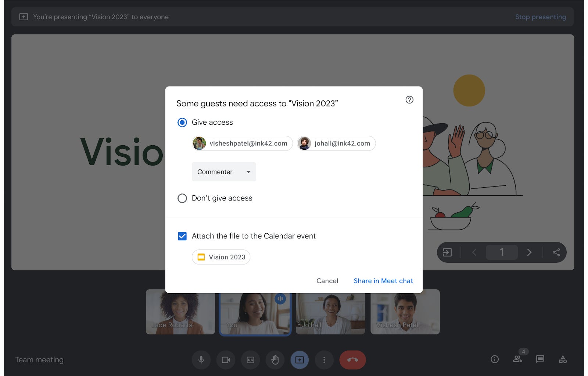Click visheshpatel avatar in the email chip
This screenshot has width=588, height=376.
tap(199, 143)
